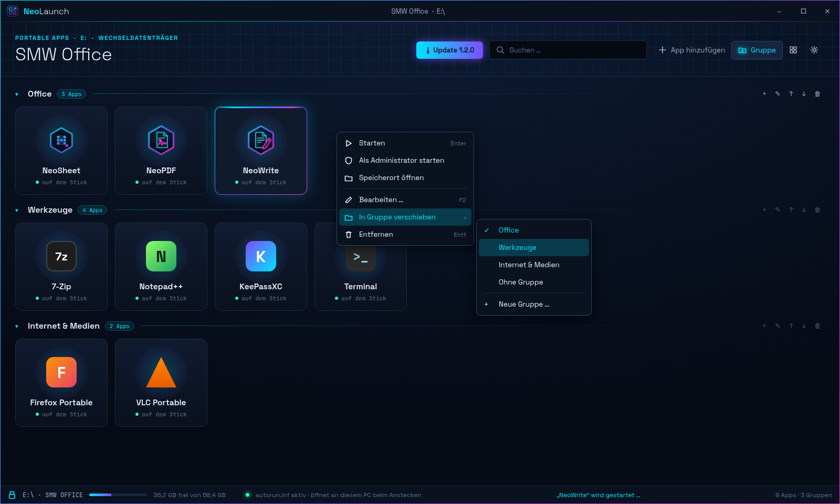Open the NeoPDF app tile

(x=161, y=151)
